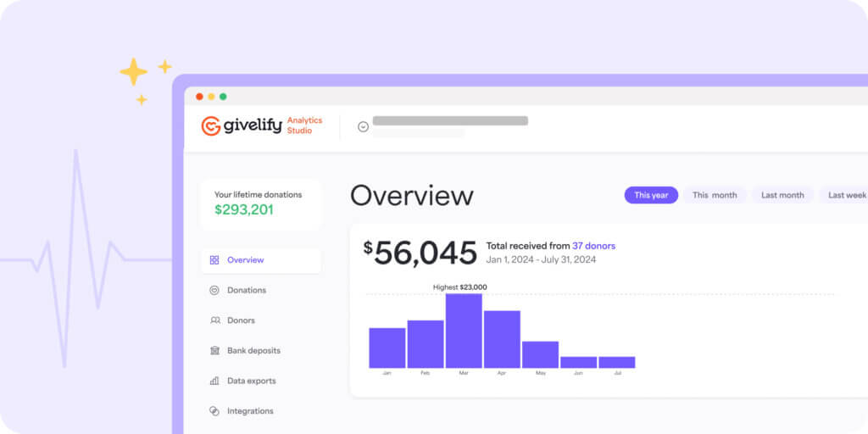Click the Integrations linked-circles icon
Screen dimensions: 868x434
coord(214,411)
